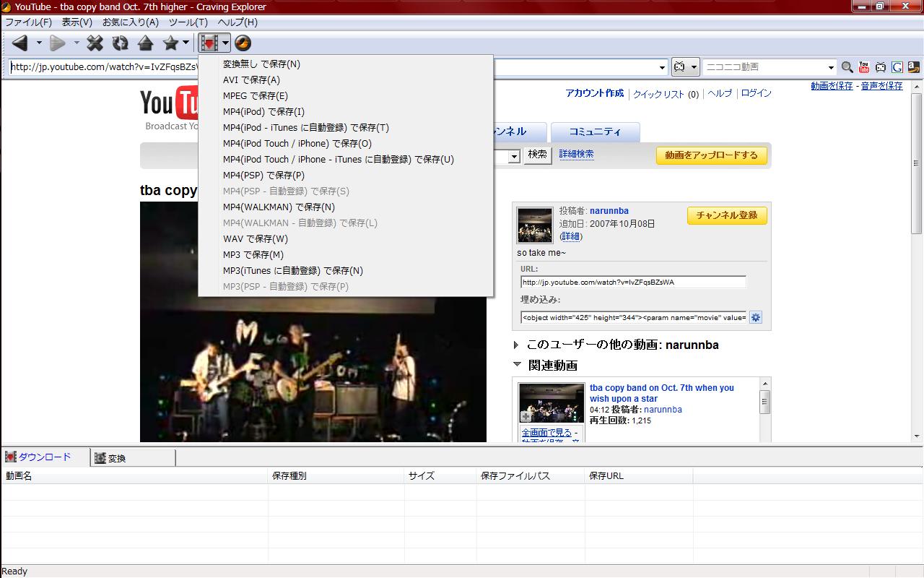Select AVI で保存(A)
This screenshot has height=578, width=924.
click(346, 80)
